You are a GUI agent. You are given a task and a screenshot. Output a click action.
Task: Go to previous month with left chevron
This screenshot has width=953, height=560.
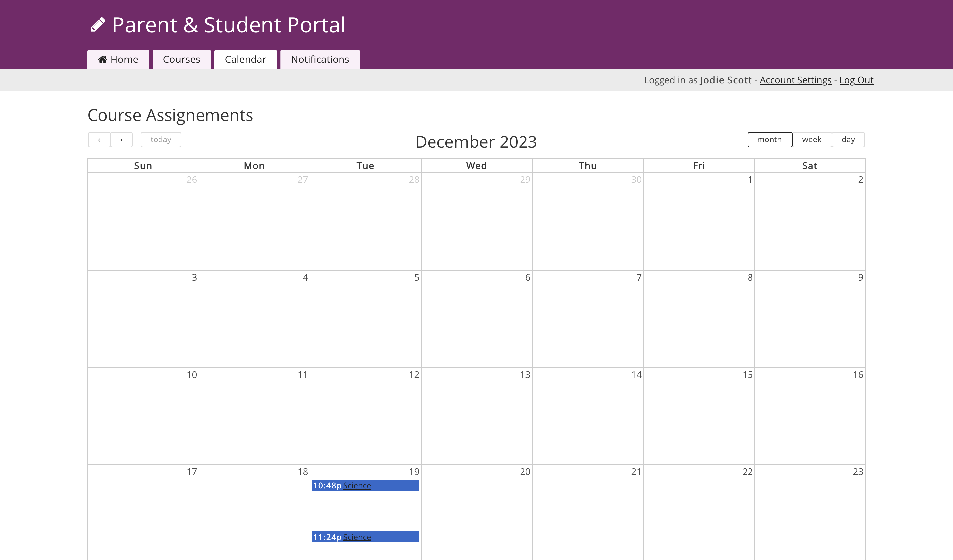99,140
